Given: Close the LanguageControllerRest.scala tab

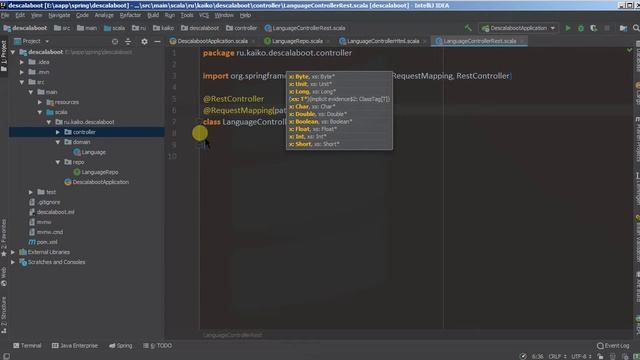Looking at the screenshot, I should 522,41.
